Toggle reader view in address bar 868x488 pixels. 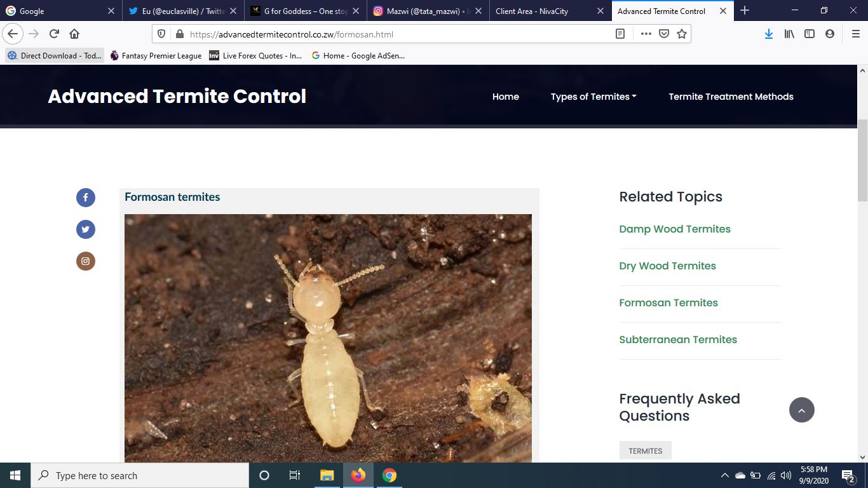pyautogui.click(x=620, y=34)
